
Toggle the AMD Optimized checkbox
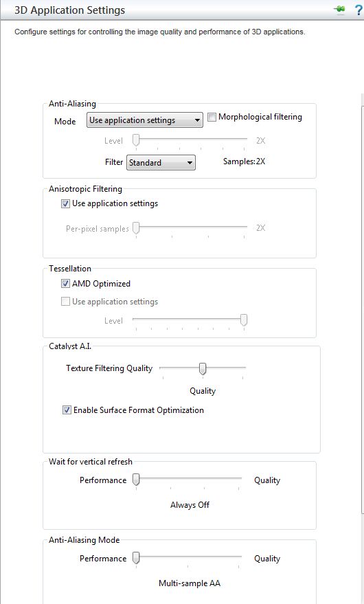pos(65,284)
